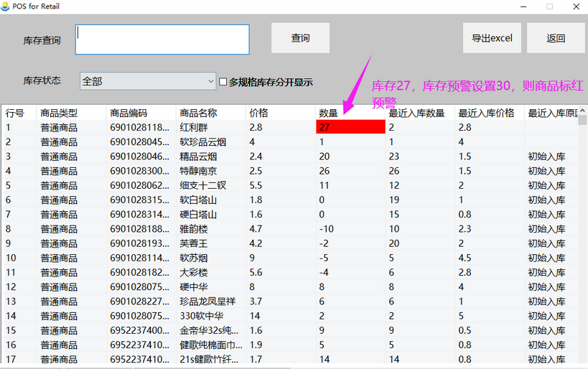Select the 健歌纯棉面巾... product row
This screenshot has height=369, width=588.
pyautogui.click(x=289, y=345)
